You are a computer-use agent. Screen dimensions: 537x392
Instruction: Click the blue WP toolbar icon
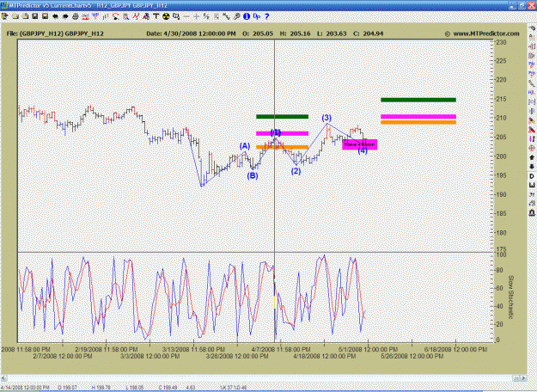click(x=95, y=16)
